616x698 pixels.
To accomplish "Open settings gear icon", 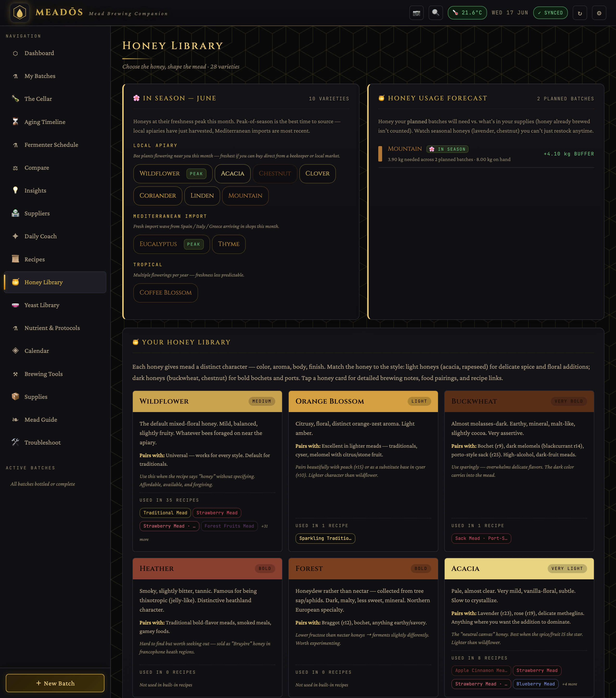I will [599, 13].
